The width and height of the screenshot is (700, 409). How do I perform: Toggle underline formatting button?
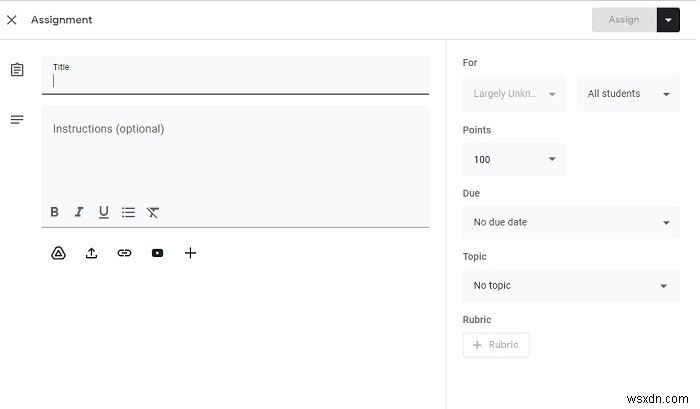[x=104, y=212]
